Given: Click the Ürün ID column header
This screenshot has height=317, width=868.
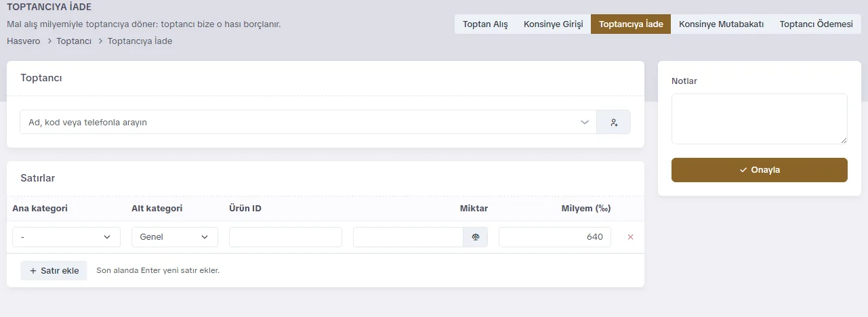Looking at the screenshot, I should pyautogui.click(x=245, y=208).
